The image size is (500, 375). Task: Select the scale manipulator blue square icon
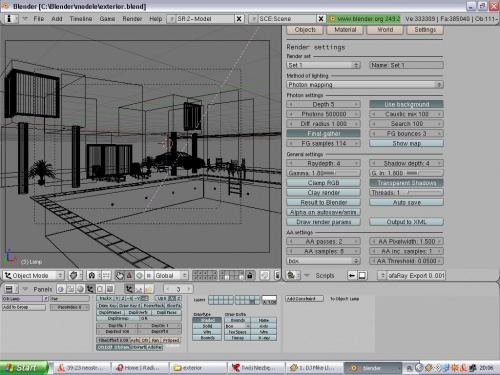tap(149, 275)
